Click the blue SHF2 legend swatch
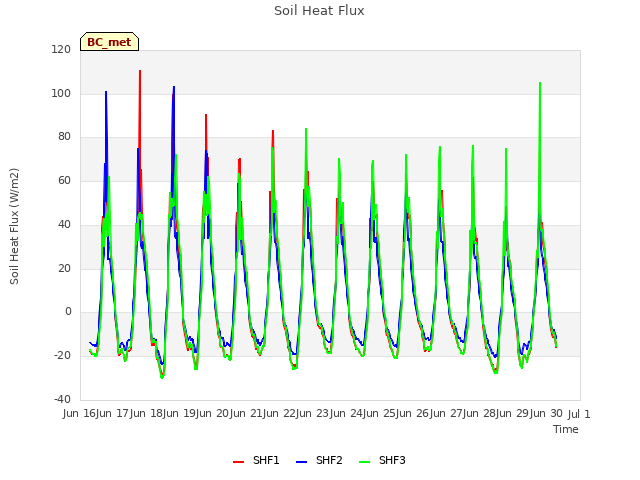Viewport: 640px width, 480px height. pos(301,462)
